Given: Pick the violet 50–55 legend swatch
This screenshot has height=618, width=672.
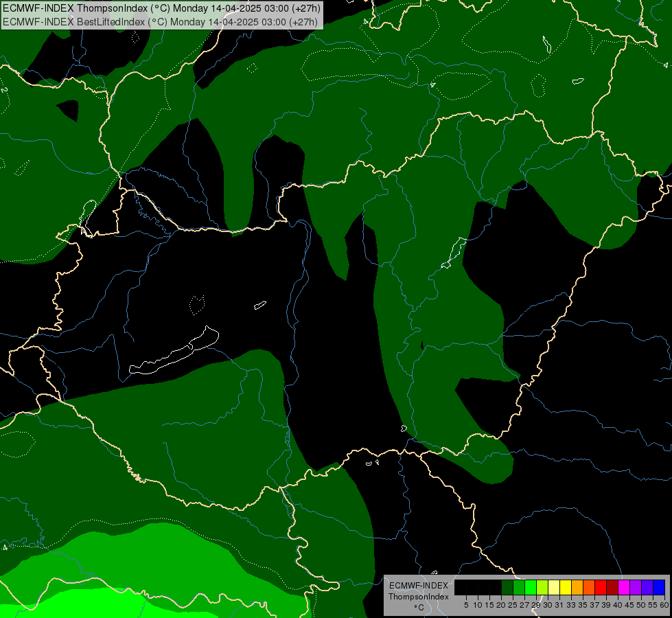Looking at the screenshot, I should [647, 587].
